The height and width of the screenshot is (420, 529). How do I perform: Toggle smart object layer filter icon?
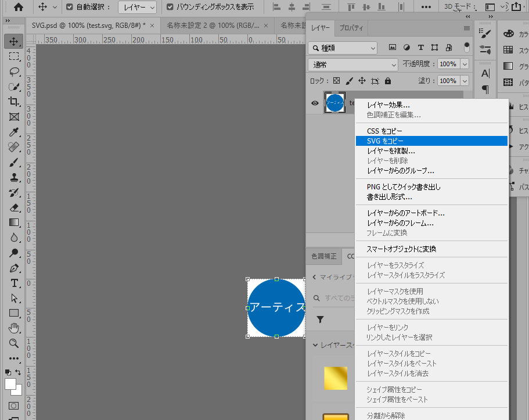[449, 48]
